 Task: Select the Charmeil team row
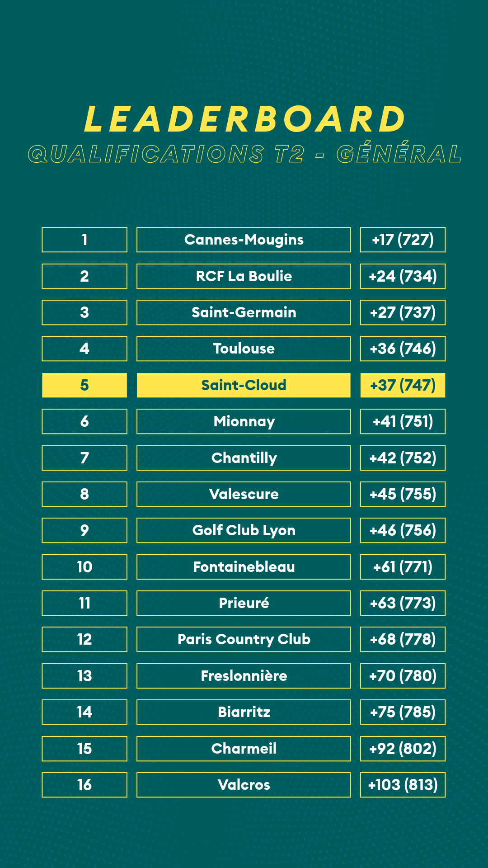click(244, 749)
